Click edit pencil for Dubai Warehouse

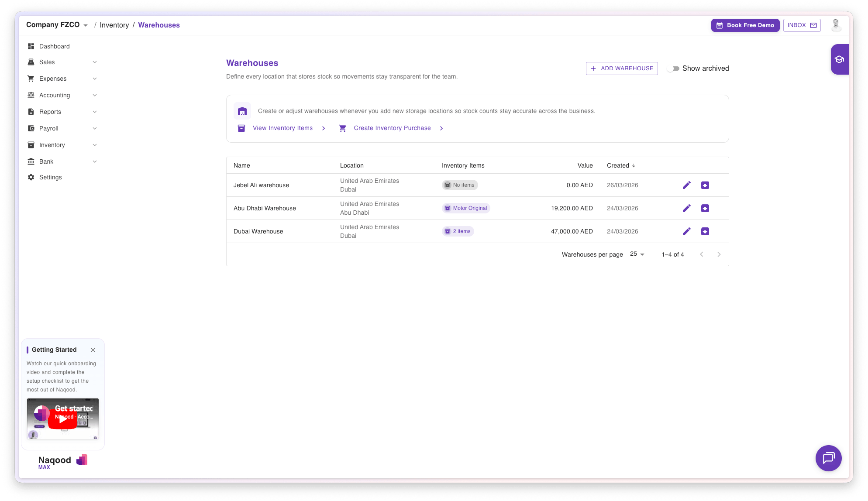pyautogui.click(x=686, y=231)
